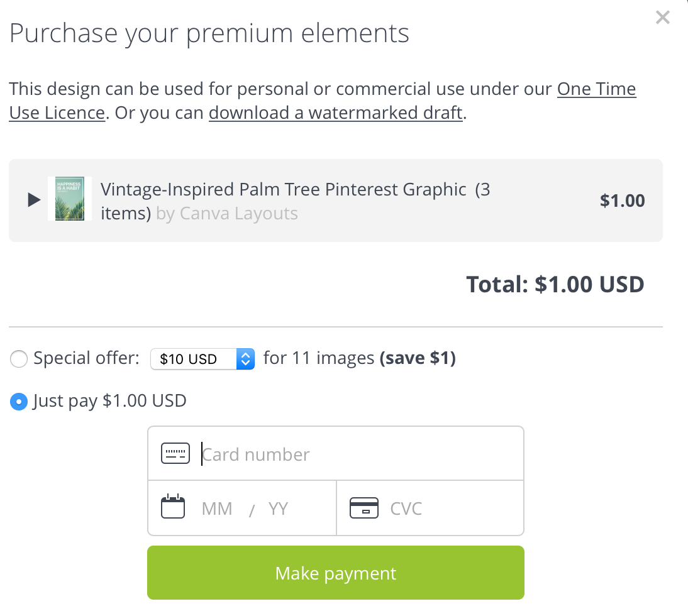Click the Special offer label text
688x616 pixels.
86,358
